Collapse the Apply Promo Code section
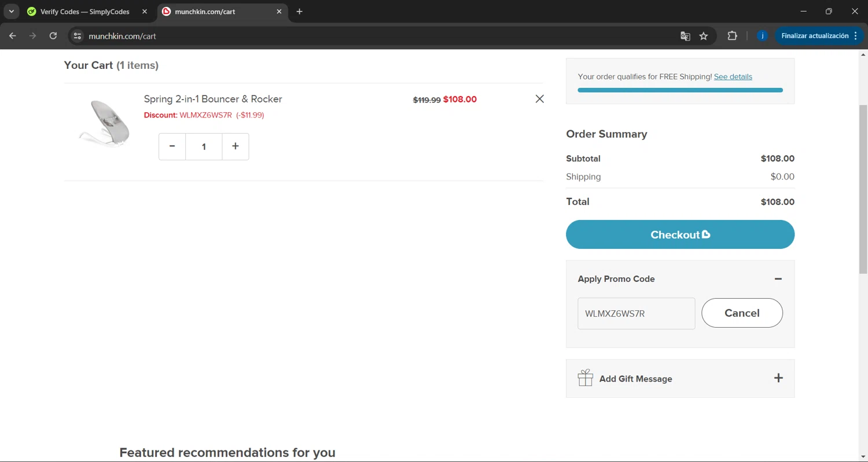Screen dimensions: 868x462 778,279
